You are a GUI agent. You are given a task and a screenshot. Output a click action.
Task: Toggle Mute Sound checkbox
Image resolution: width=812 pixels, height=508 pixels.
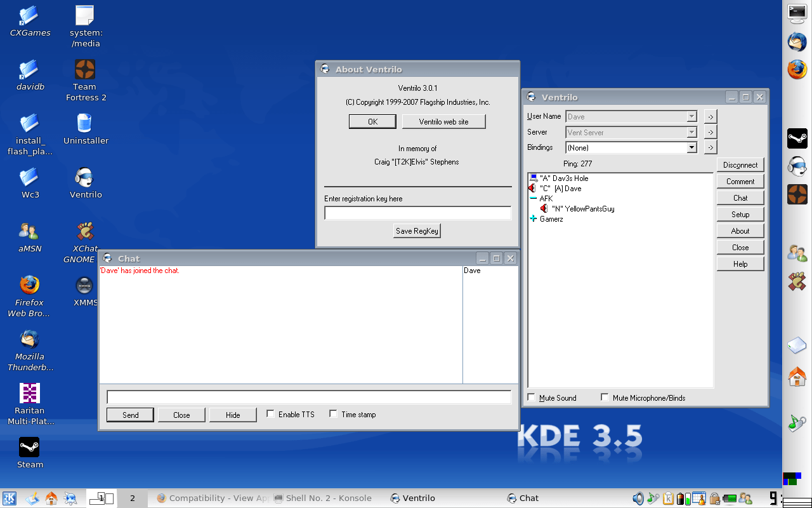532,398
